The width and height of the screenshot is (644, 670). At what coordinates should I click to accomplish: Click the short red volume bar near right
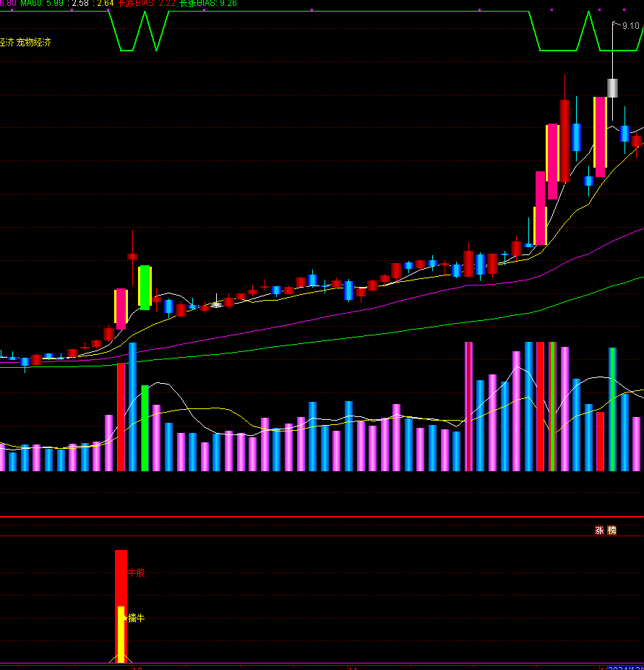[x=599, y=441]
